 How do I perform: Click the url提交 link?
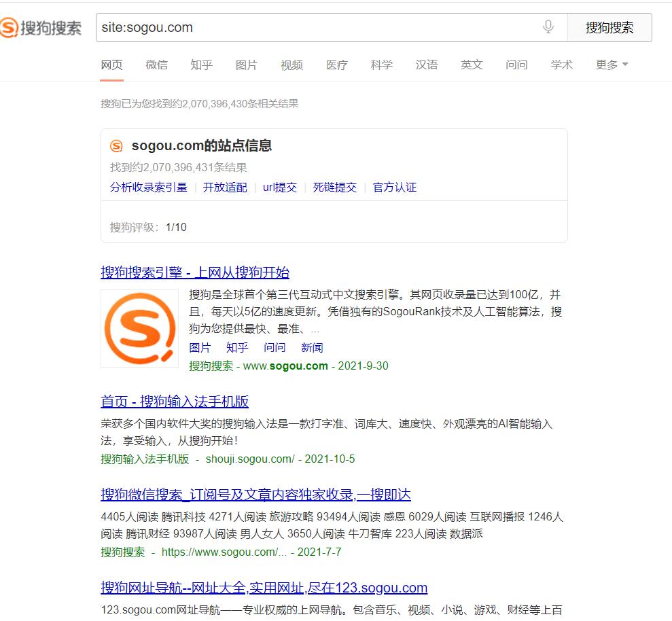coord(279,187)
